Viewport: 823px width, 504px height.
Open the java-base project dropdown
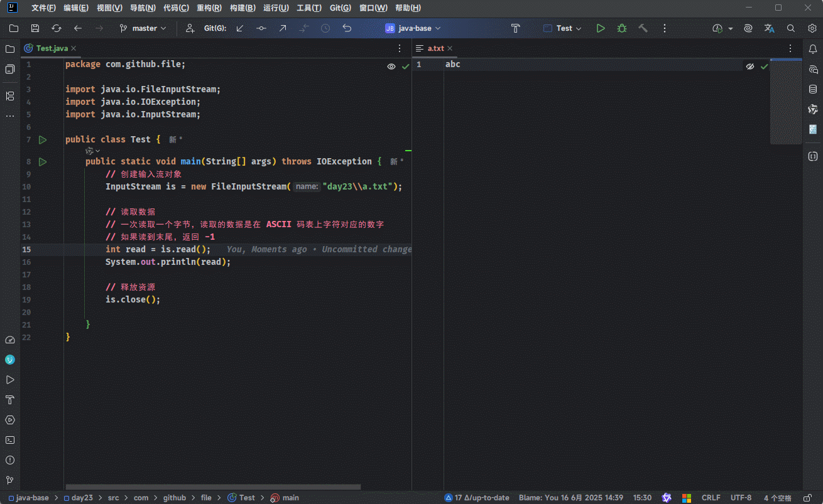(x=413, y=28)
